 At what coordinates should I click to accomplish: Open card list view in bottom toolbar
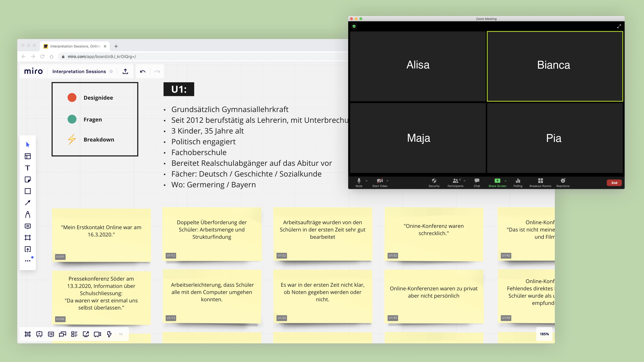coord(74,334)
